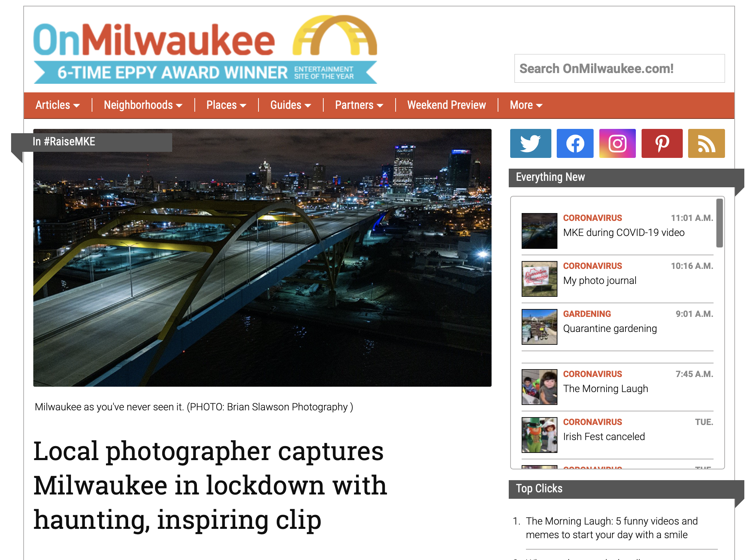Expand the Neighborhoods dropdown menu

coord(143,105)
